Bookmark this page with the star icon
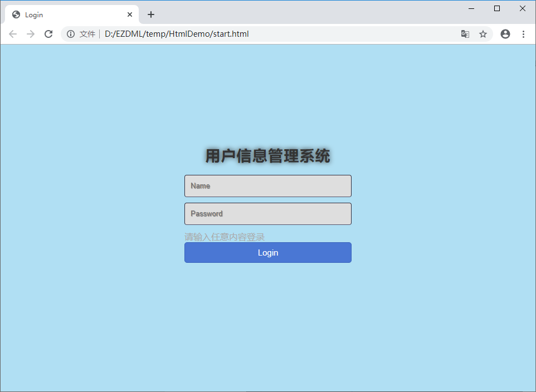Viewport: 536px width, 392px height. [483, 34]
